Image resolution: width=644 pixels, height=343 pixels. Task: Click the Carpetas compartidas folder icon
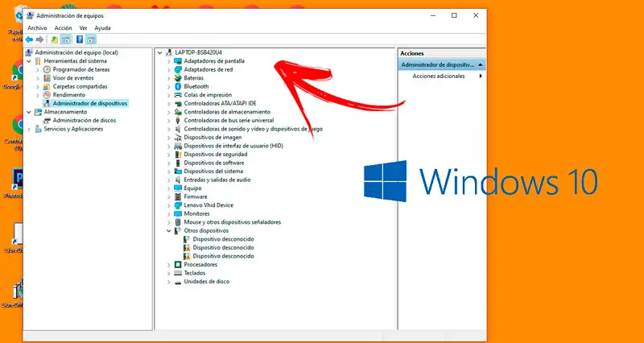coord(47,87)
